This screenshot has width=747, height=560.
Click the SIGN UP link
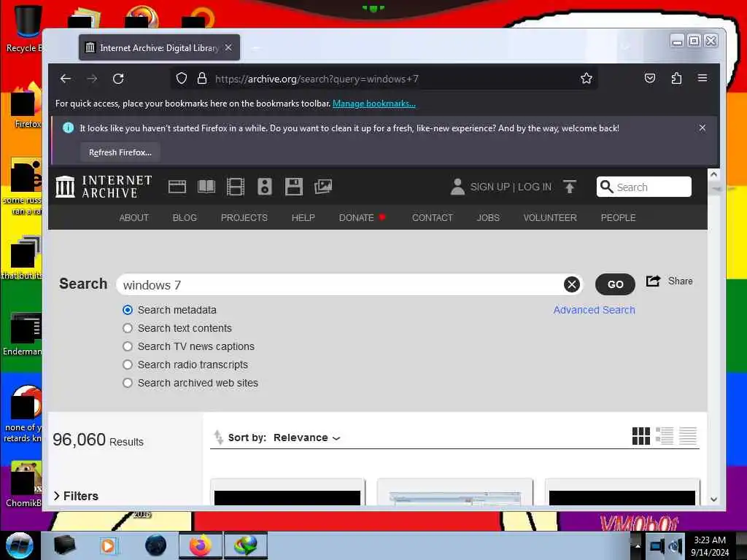click(489, 187)
